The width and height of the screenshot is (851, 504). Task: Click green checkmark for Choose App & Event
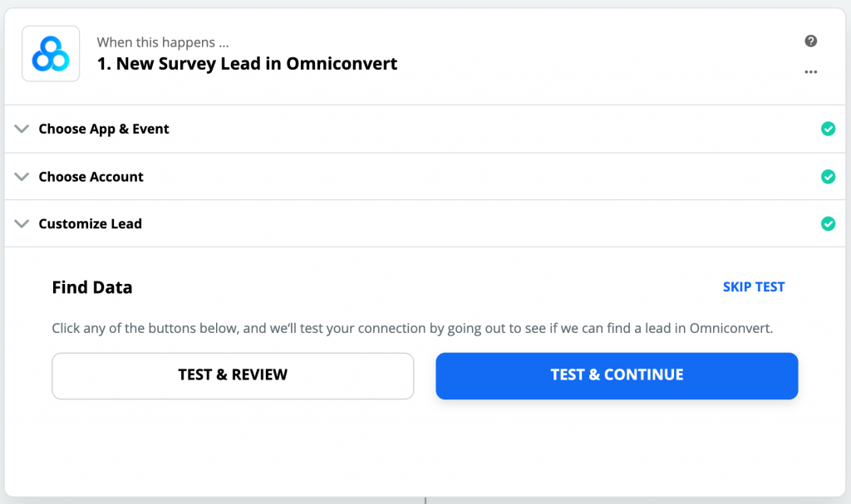click(x=828, y=129)
